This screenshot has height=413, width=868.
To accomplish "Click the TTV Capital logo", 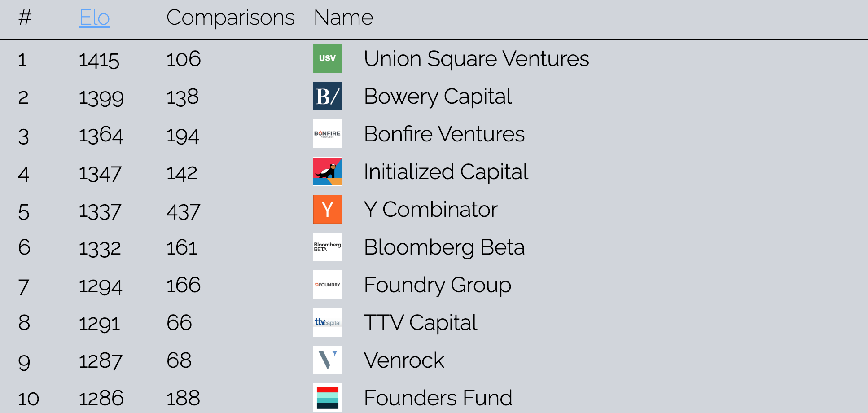I will coord(327,322).
